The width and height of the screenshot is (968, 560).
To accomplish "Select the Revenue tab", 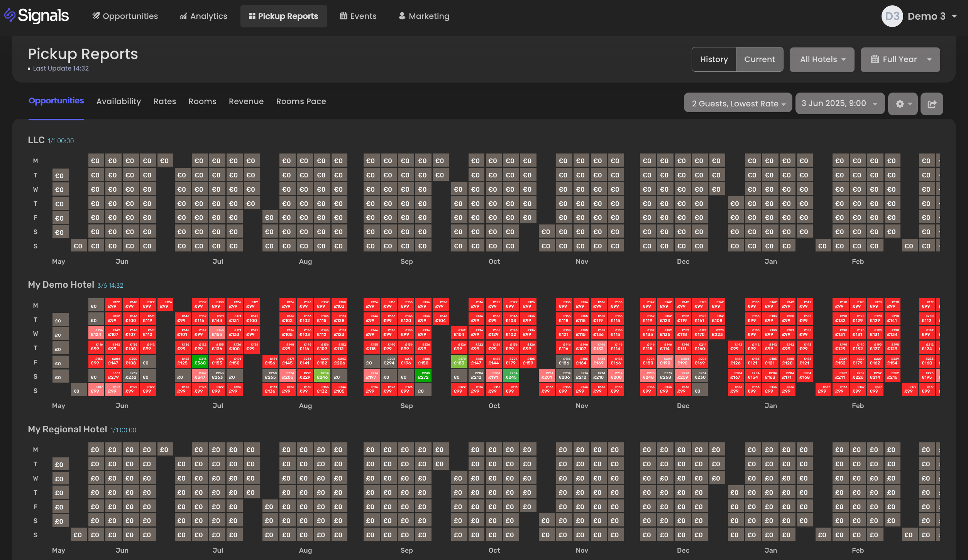I will point(246,101).
